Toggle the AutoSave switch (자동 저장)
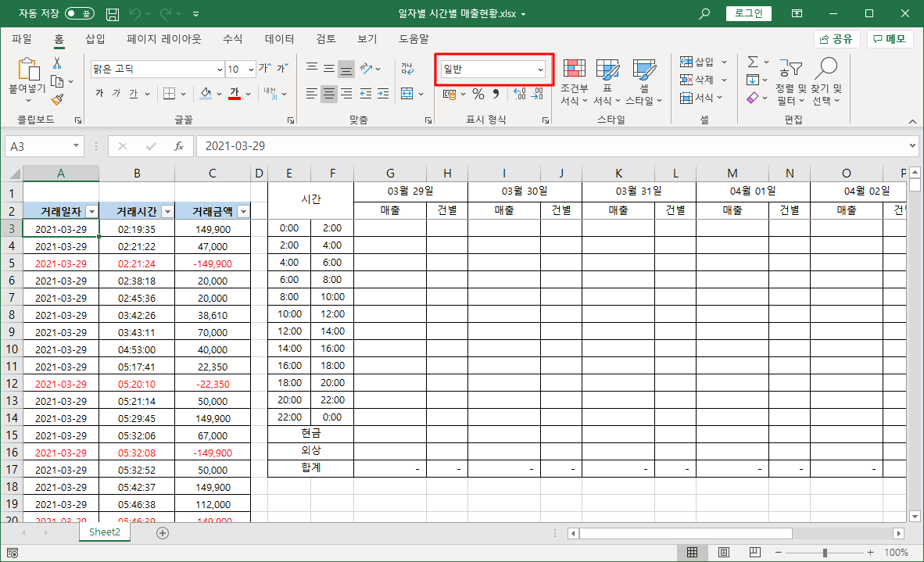This screenshot has height=562, width=924. point(79,13)
